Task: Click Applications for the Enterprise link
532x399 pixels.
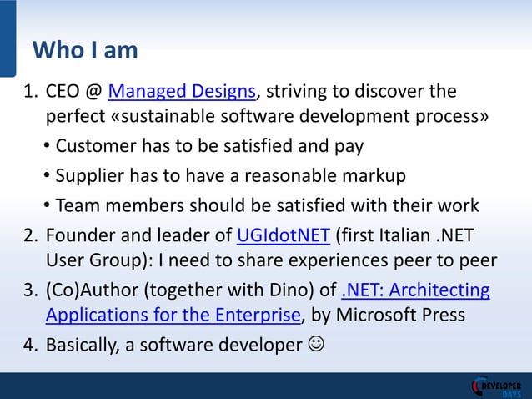Action: click(x=173, y=315)
